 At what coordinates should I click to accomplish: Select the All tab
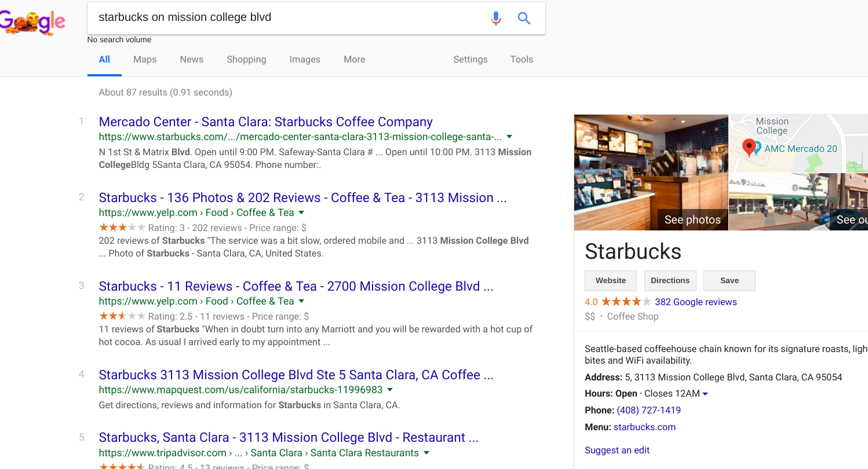click(104, 59)
